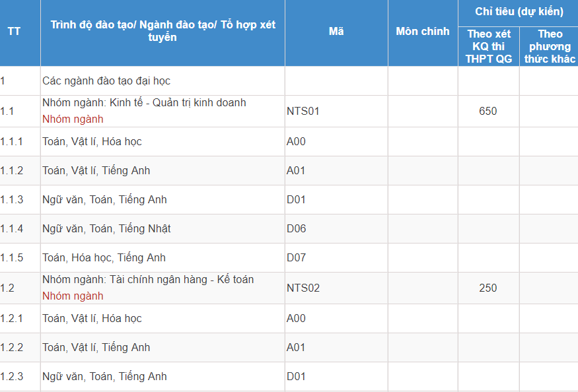Select the quota value 650

[488, 111]
